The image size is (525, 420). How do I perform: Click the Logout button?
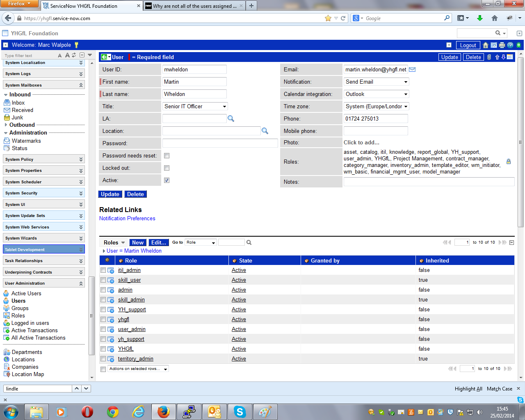468,45
